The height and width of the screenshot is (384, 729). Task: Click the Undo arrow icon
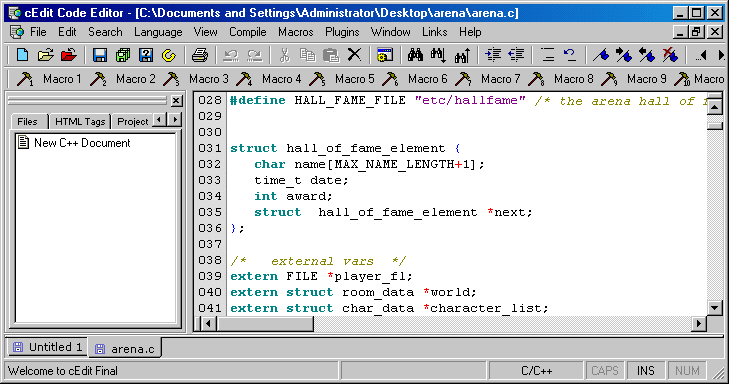point(231,55)
